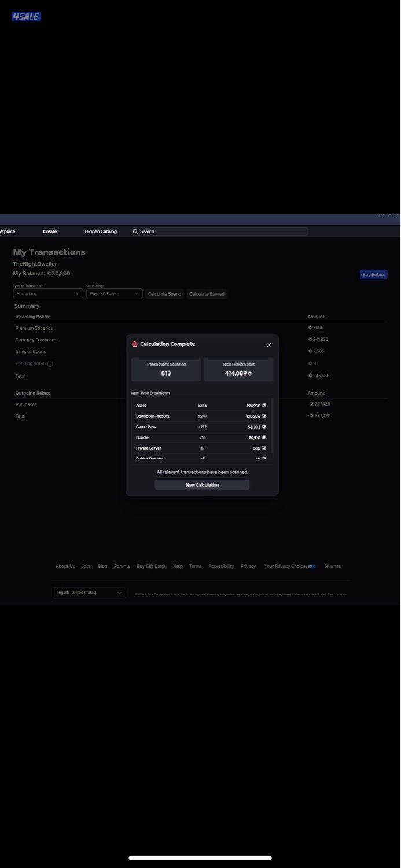Close the Calculation Complete dialog

point(268,345)
